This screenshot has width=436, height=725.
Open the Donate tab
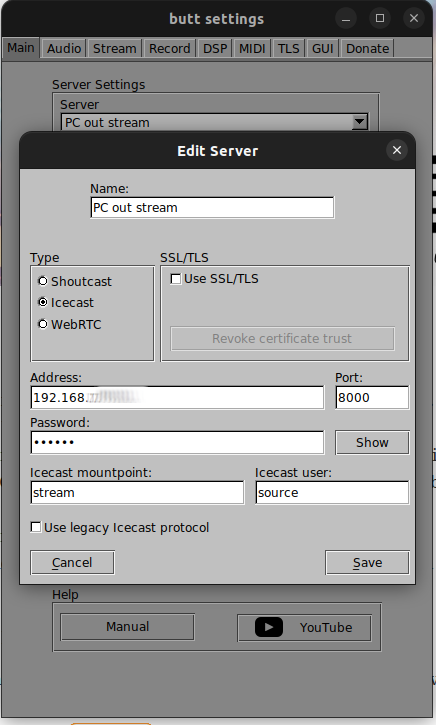(x=368, y=49)
